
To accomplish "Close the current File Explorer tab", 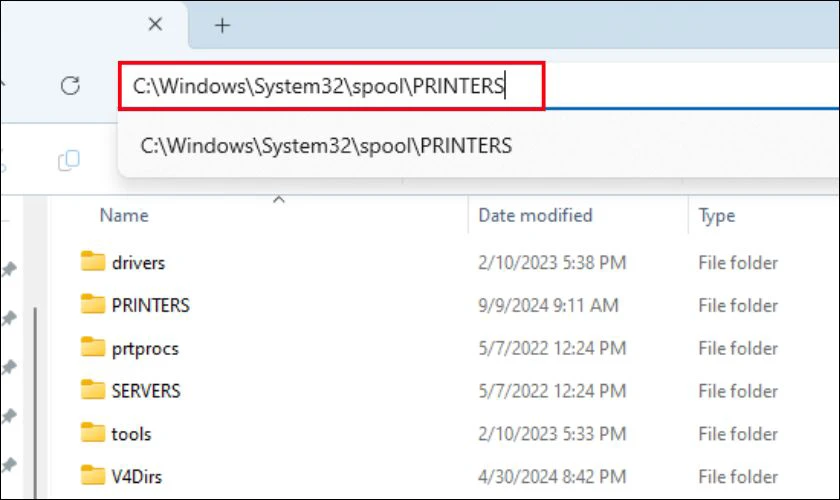I will click(x=155, y=24).
